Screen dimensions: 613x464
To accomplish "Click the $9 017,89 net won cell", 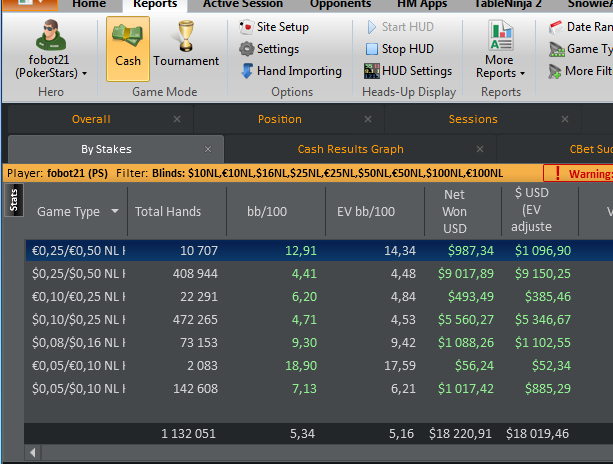I will pos(466,274).
